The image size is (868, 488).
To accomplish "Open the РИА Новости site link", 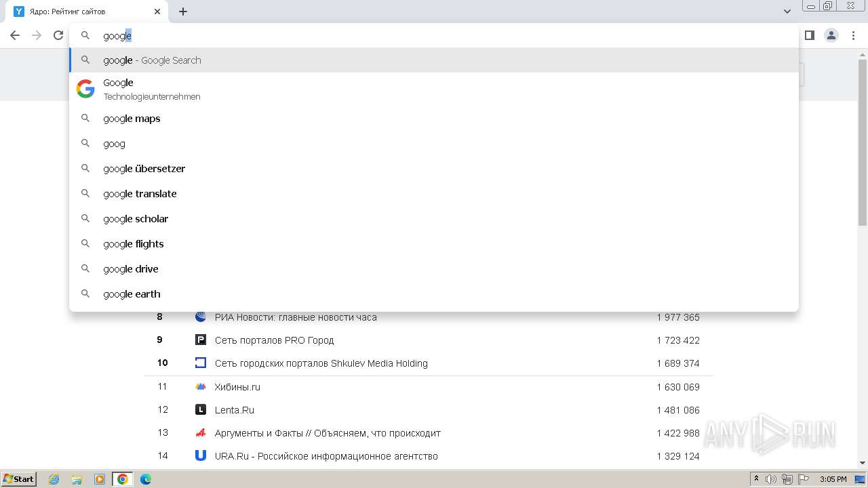I will [296, 317].
